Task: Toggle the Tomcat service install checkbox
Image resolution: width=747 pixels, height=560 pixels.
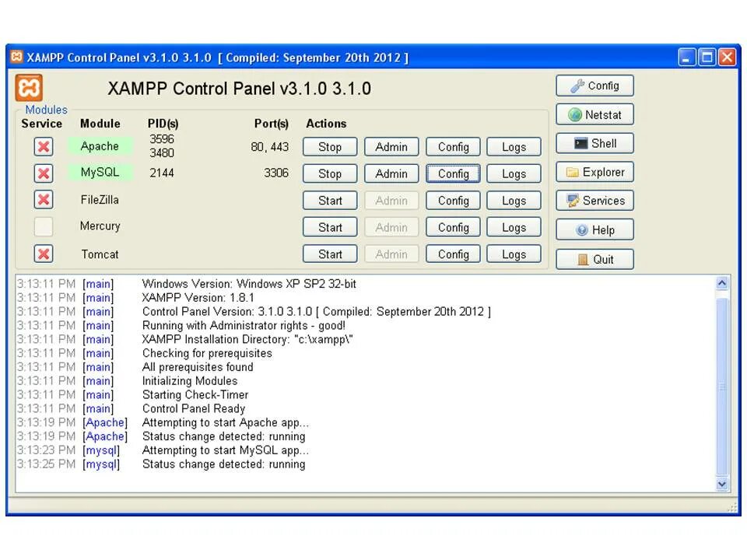Action: (44, 254)
